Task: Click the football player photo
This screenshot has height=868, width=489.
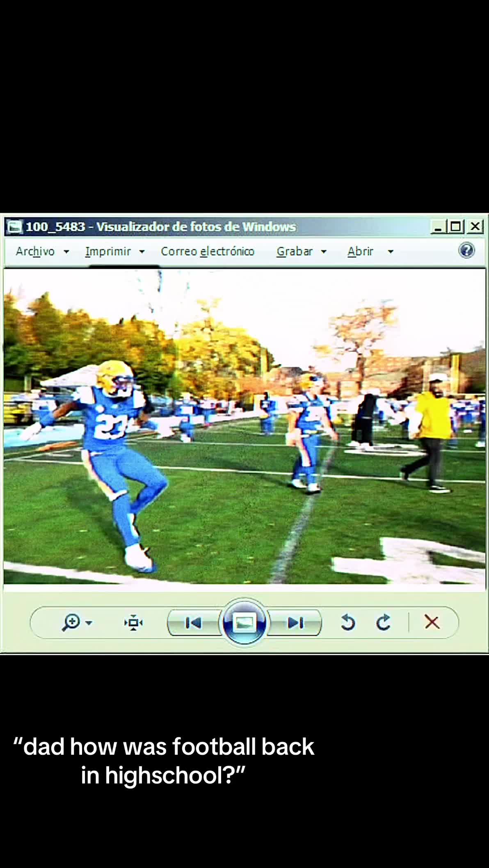Action: pyautogui.click(x=244, y=427)
